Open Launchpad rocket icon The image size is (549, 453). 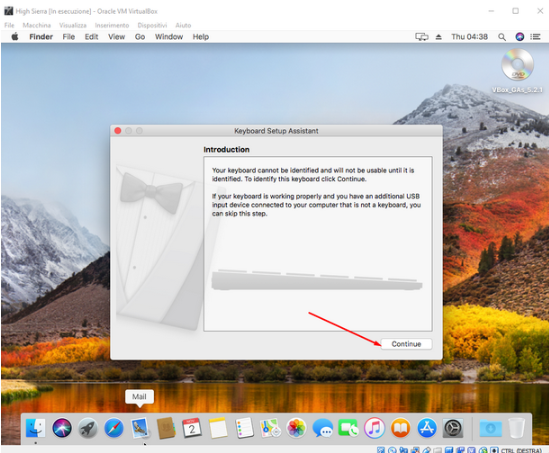88,428
